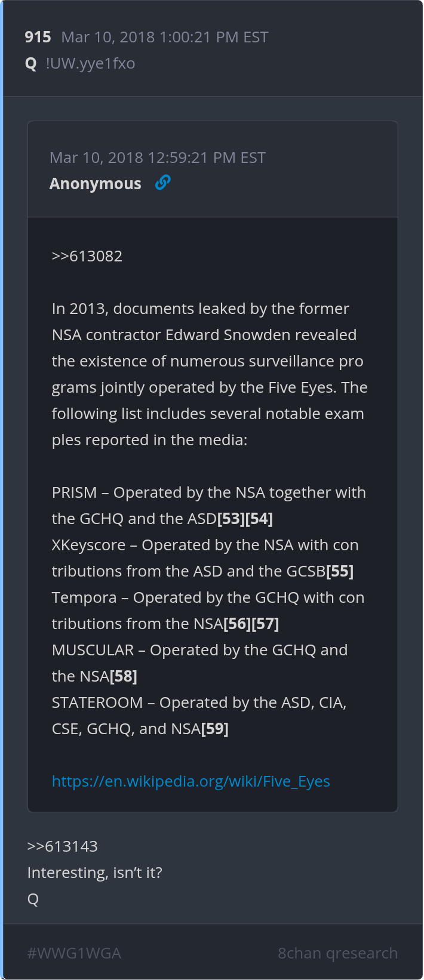
Task: Click citation [57] in the Tempora entry
Action: coord(265,624)
